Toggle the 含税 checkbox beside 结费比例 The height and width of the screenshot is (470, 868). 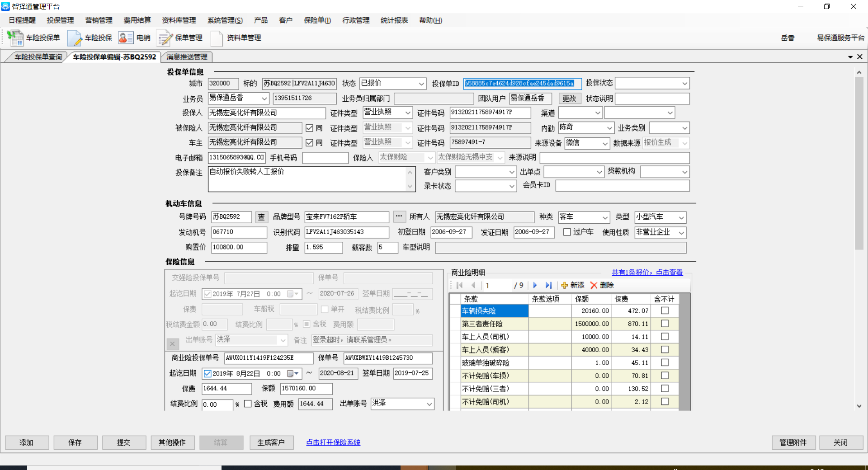pos(248,404)
